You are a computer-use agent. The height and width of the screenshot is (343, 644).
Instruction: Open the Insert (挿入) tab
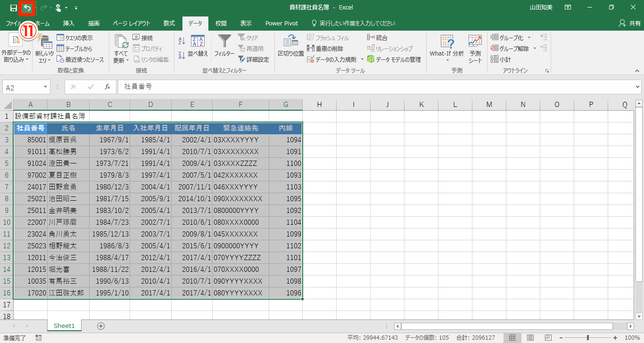coord(68,23)
